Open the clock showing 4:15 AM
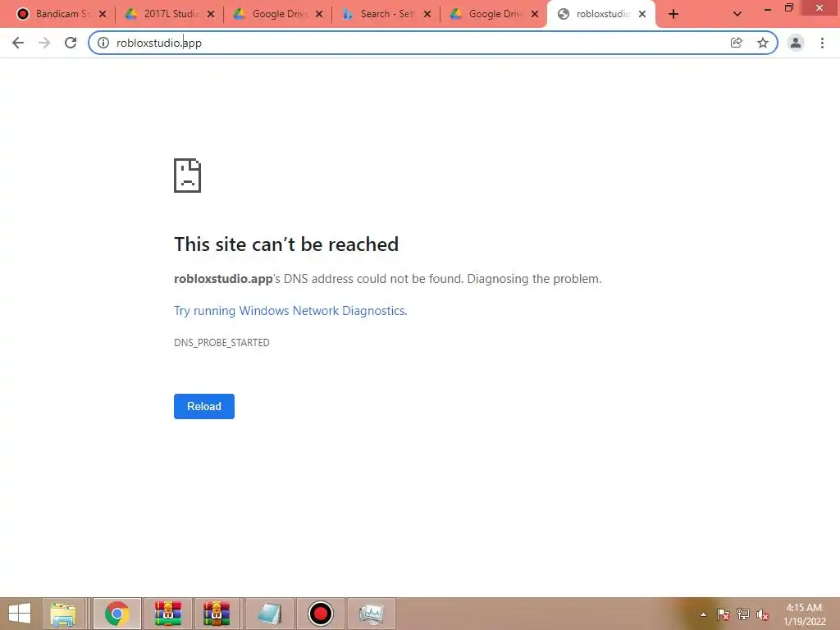This screenshot has height=630, width=840. coord(804,614)
